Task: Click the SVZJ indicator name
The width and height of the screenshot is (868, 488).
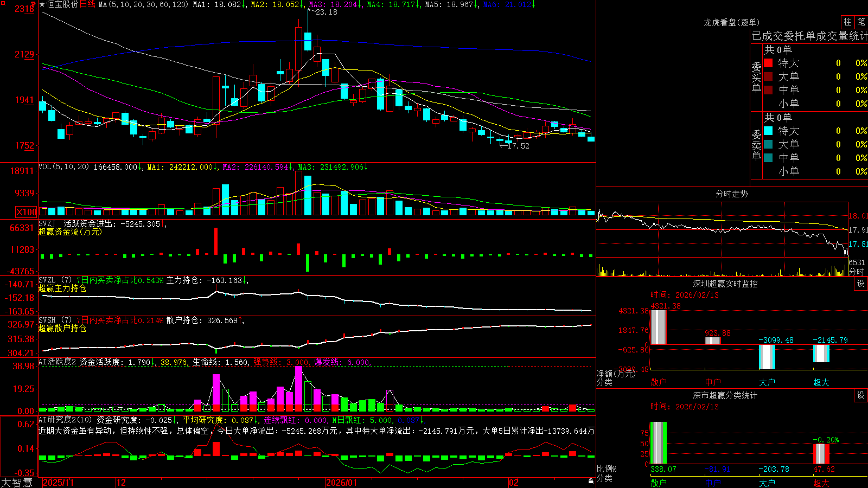Action: point(47,223)
